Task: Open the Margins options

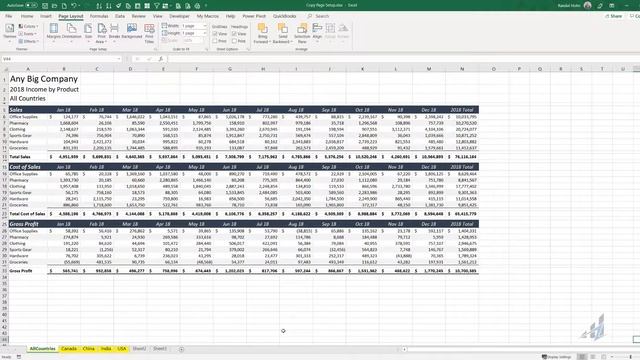Action: pyautogui.click(x=53, y=32)
